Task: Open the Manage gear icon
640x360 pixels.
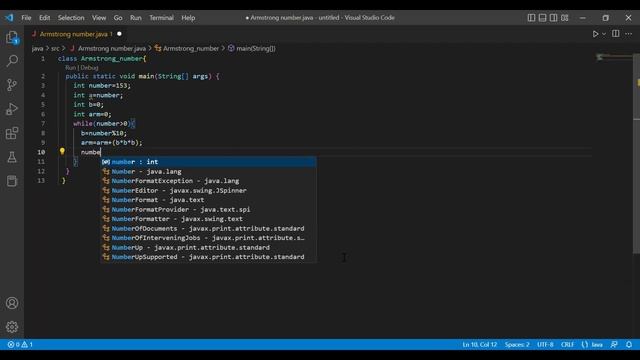Action: (x=12, y=327)
